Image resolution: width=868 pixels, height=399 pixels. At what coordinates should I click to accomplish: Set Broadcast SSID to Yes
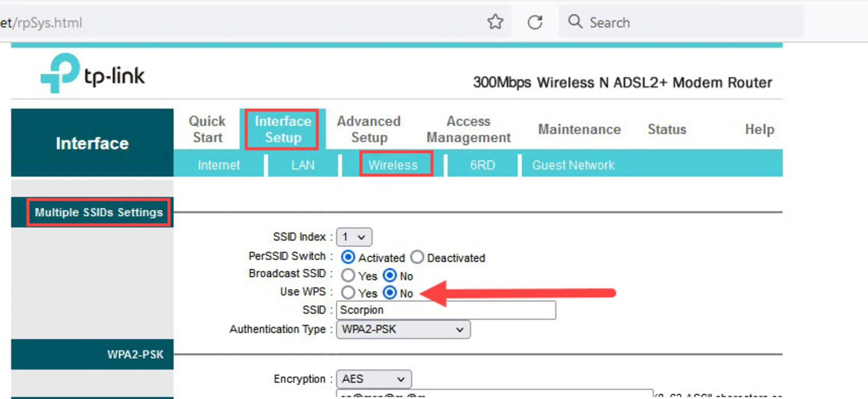point(348,275)
